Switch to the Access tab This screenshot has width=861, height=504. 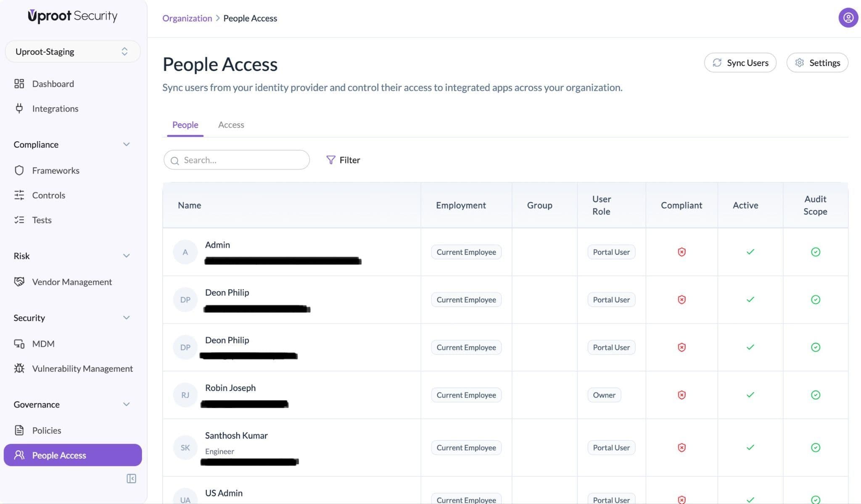click(x=231, y=125)
